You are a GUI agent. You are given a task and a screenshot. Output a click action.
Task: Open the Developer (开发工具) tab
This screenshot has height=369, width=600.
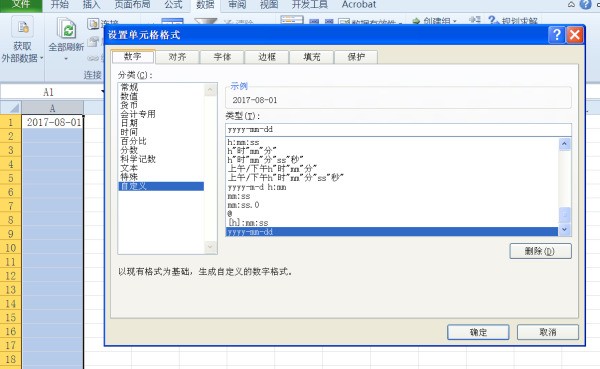(310, 5)
